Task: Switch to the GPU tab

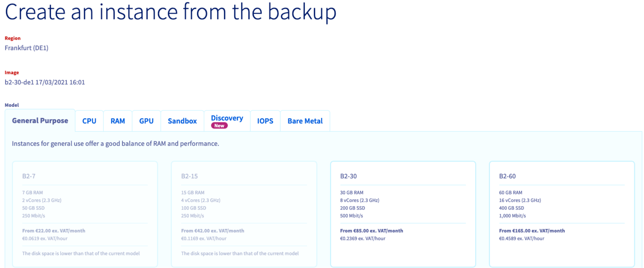Action: [146, 121]
